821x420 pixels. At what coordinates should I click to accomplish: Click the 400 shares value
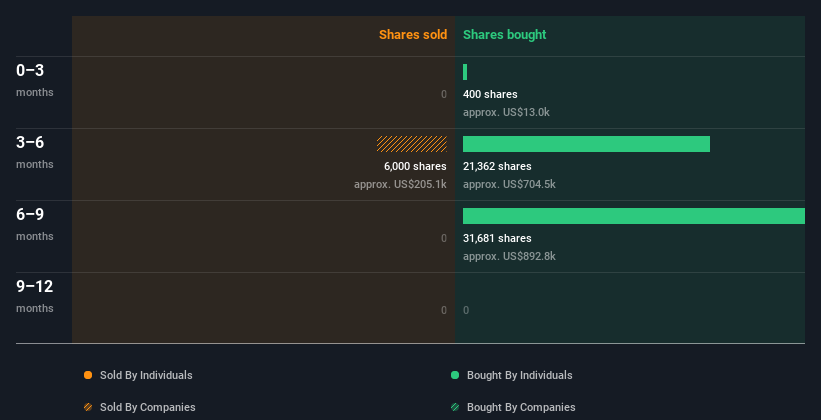[x=490, y=94]
